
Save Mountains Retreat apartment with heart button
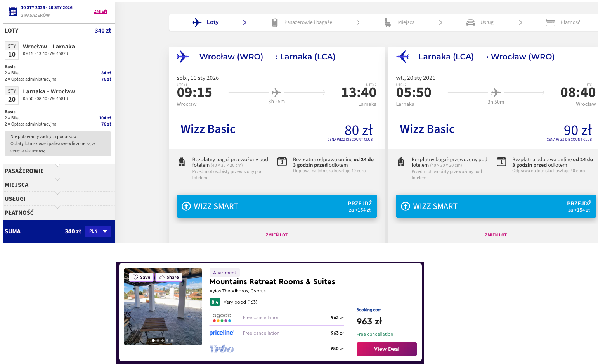[141, 277]
